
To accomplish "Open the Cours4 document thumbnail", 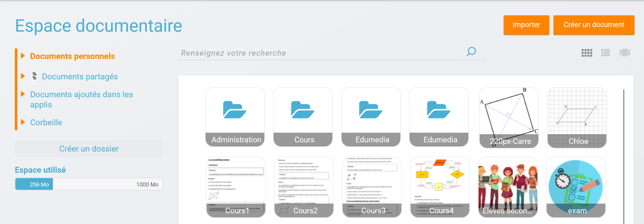I will pyautogui.click(x=440, y=187).
